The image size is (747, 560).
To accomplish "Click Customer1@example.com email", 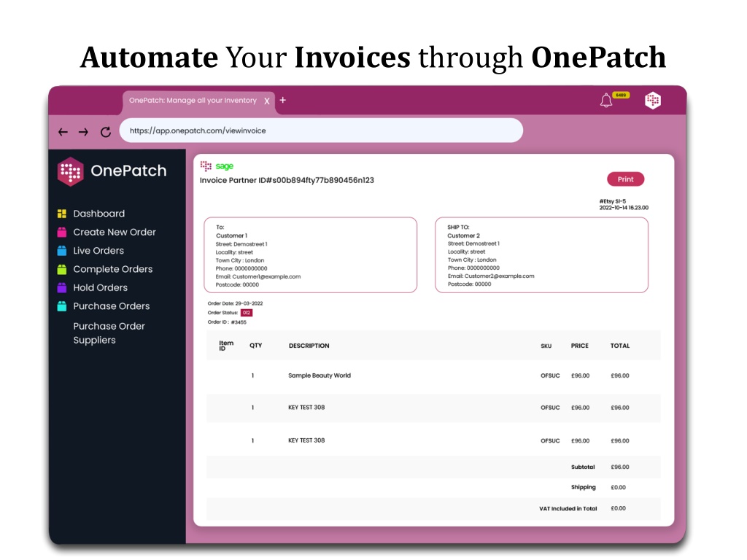I will coord(266,276).
